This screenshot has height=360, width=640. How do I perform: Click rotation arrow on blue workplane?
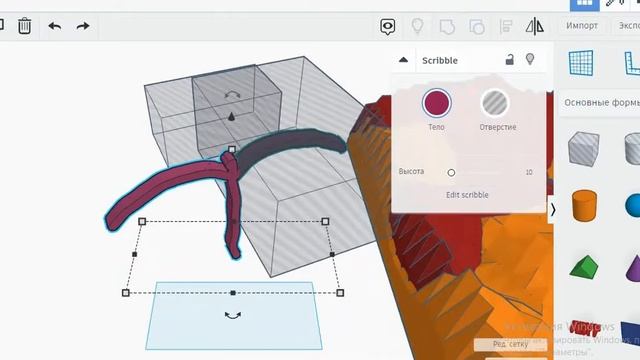click(233, 315)
